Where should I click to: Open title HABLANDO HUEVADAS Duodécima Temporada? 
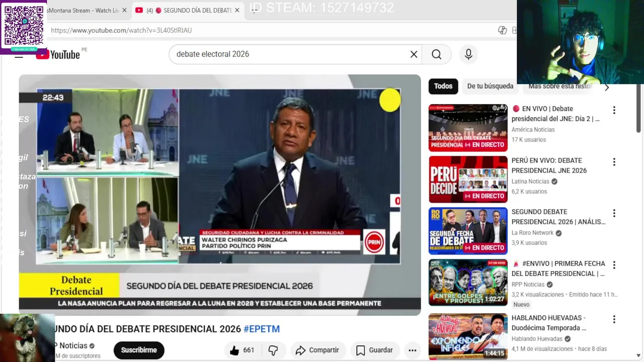(549, 323)
